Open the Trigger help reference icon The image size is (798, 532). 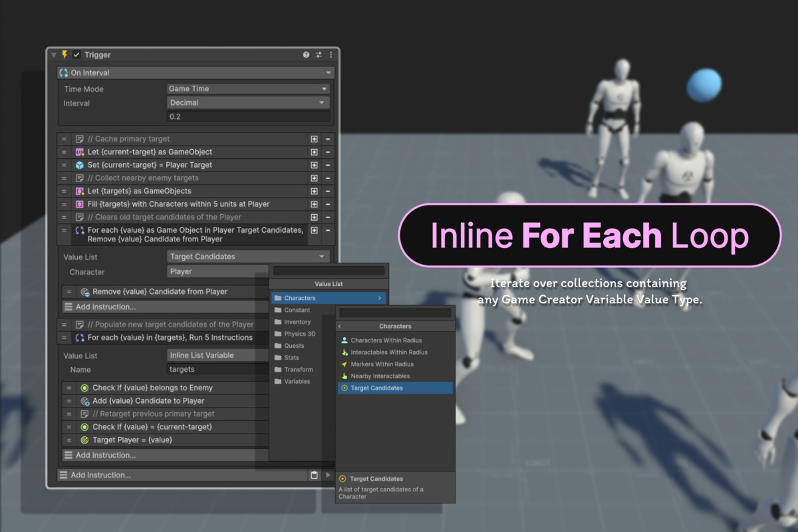[x=306, y=55]
